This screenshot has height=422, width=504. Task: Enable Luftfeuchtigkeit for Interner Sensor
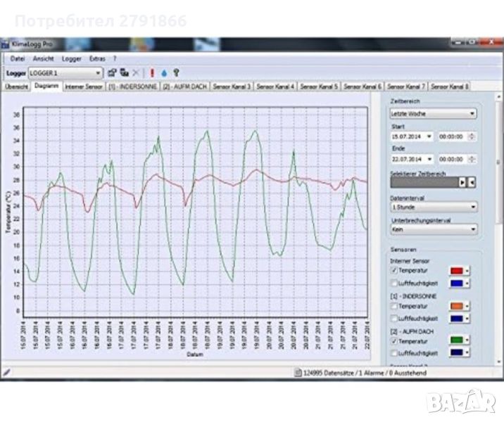click(394, 283)
